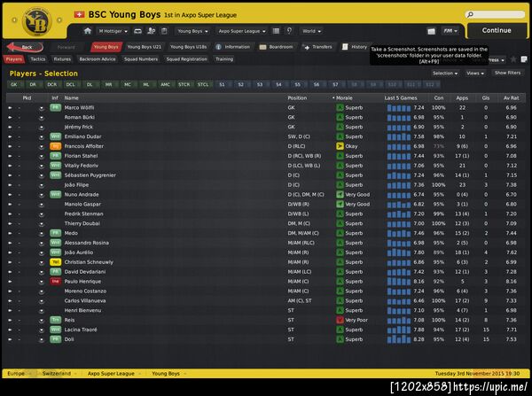Open the Views dropdown
The width and height of the screenshot is (532, 396).
pyautogui.click(x=475, y=74)
